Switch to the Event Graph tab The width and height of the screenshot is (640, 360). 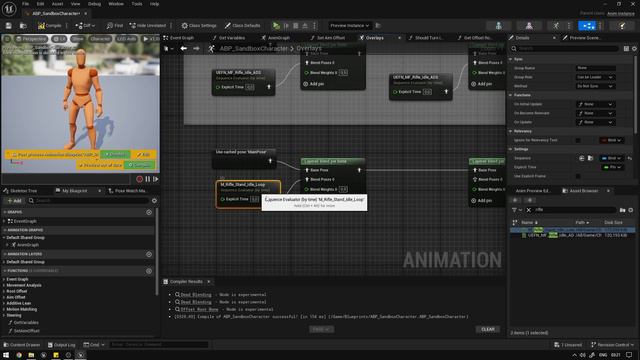coord(182,38)
